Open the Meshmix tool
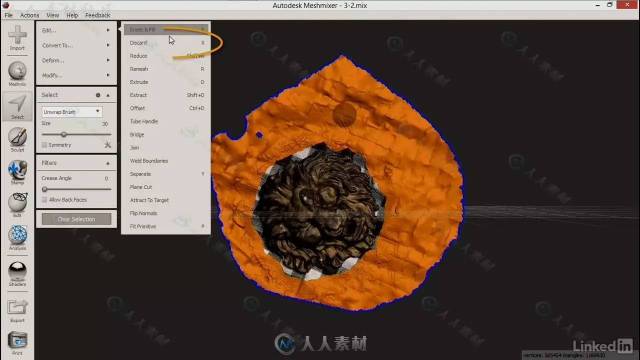 pyautogui.click(x=17, y=74)
